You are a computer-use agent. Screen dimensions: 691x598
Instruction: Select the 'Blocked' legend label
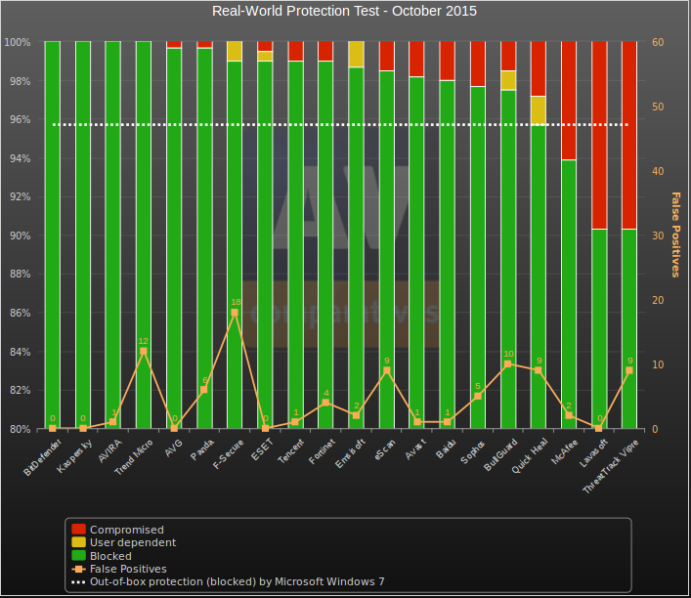pos(111,556)
